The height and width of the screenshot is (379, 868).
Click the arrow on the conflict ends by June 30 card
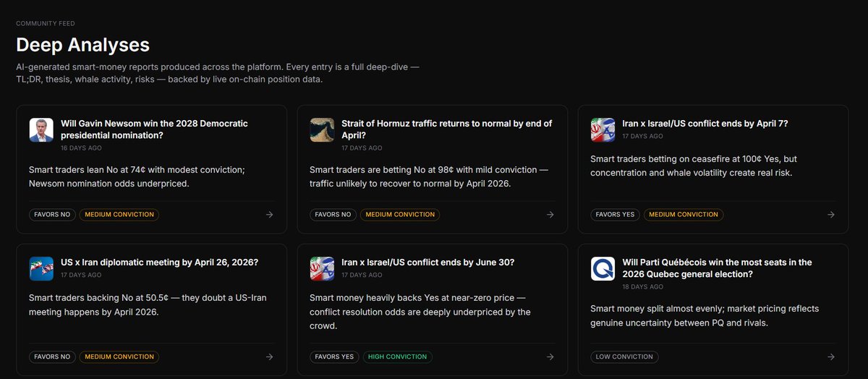pos(550,357)
